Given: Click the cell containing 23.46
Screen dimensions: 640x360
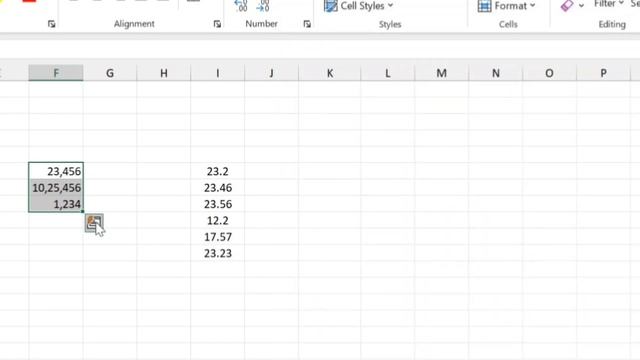Looking at the screenshot, I should click(x=218, y=187).
